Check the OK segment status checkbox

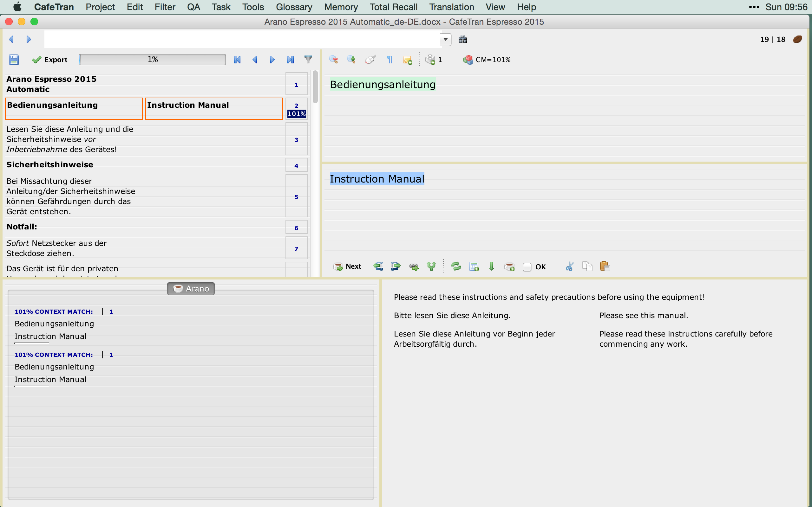tap(527, 267)
